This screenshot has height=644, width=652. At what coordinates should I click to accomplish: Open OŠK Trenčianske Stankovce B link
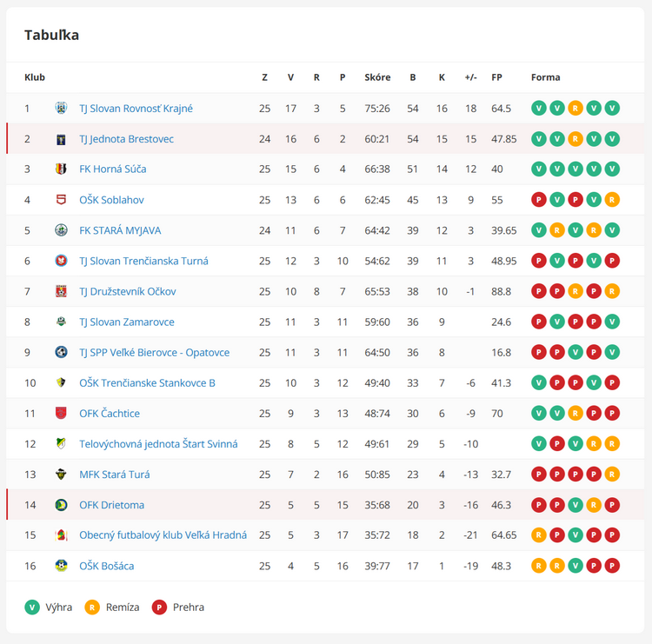[147, 383]
